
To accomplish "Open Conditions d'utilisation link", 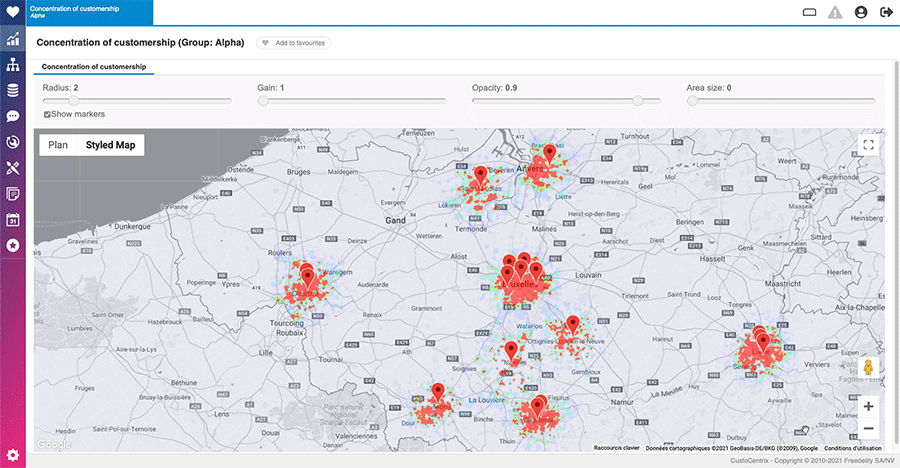I will coord(853,448).
